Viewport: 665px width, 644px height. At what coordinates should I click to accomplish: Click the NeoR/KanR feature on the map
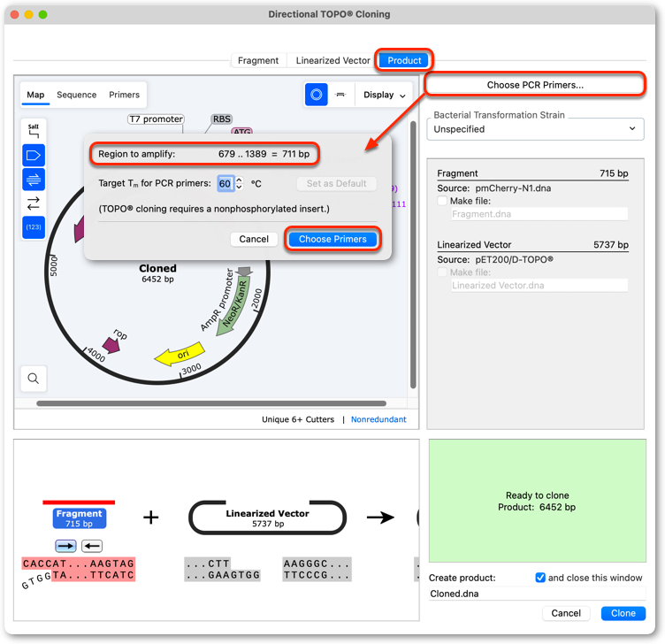[x=233, y=304]
